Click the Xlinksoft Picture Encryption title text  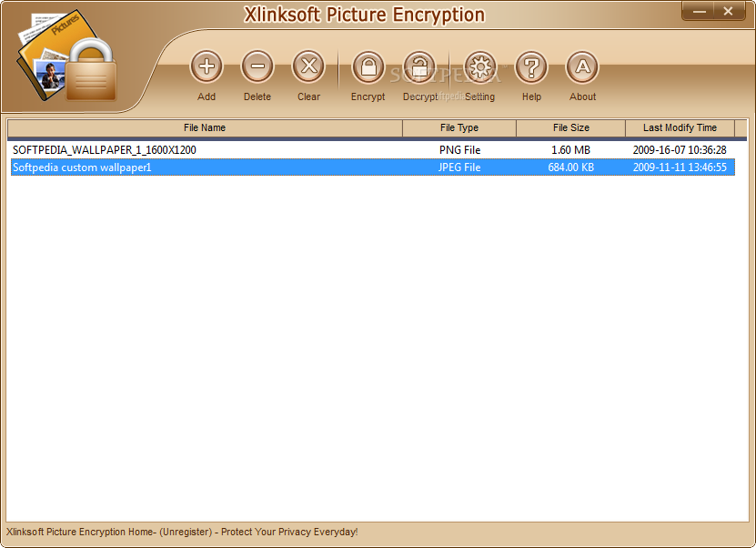coord(365,15)
